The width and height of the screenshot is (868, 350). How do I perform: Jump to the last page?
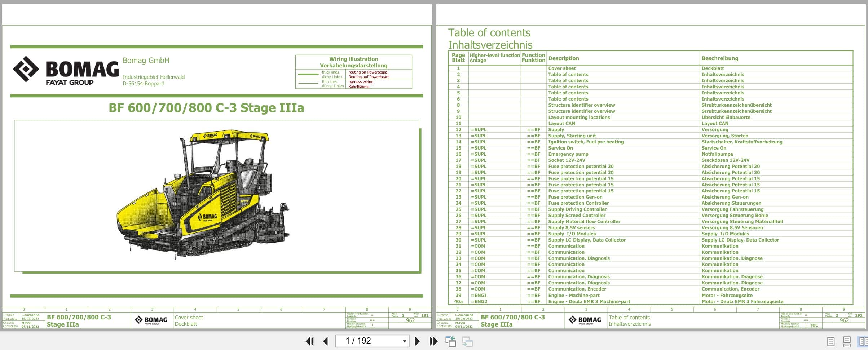click(433, 341)
